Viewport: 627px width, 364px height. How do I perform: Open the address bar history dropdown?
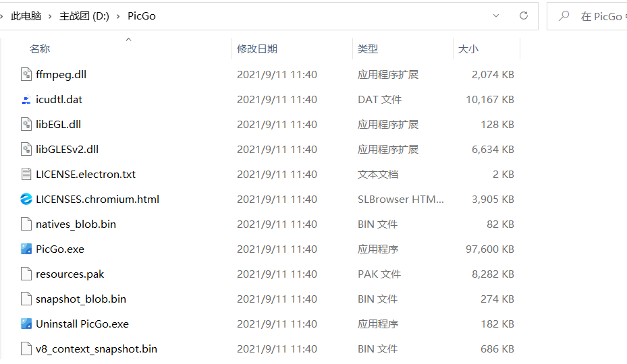tap(496, 16)
